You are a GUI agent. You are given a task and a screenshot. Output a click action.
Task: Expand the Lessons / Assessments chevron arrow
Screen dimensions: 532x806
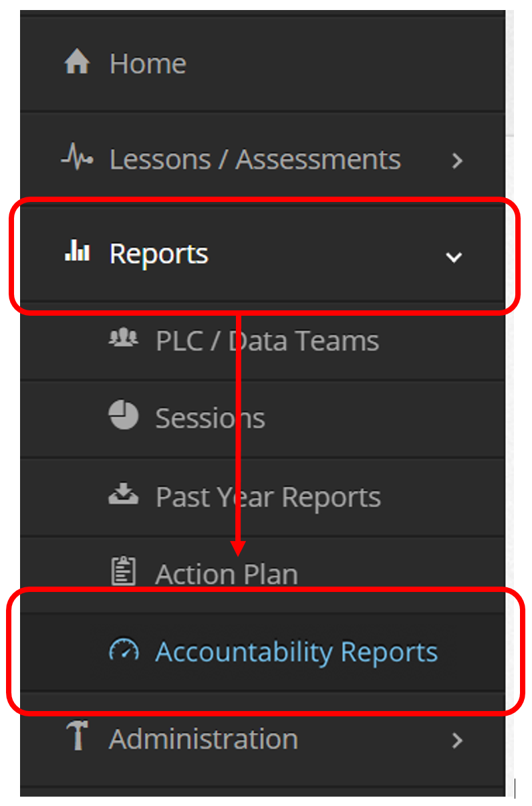coord(457,161)
